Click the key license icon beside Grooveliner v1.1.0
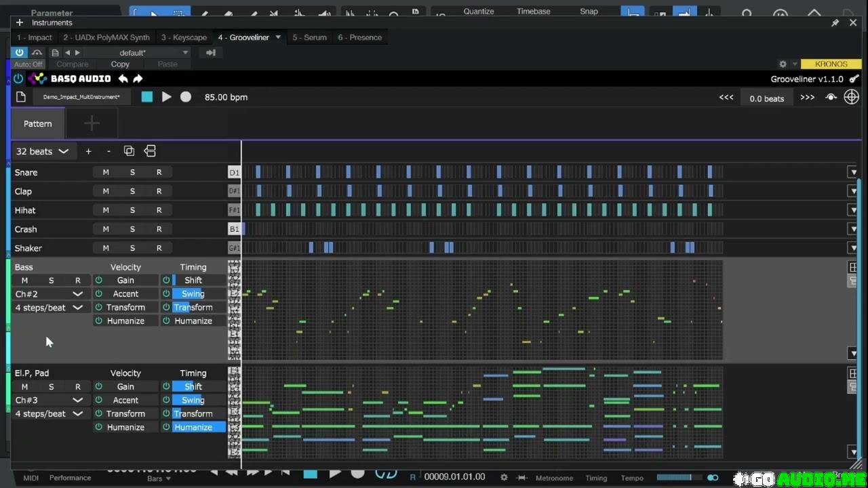Viewport: 868px width, 488px height. coord(854,79)
